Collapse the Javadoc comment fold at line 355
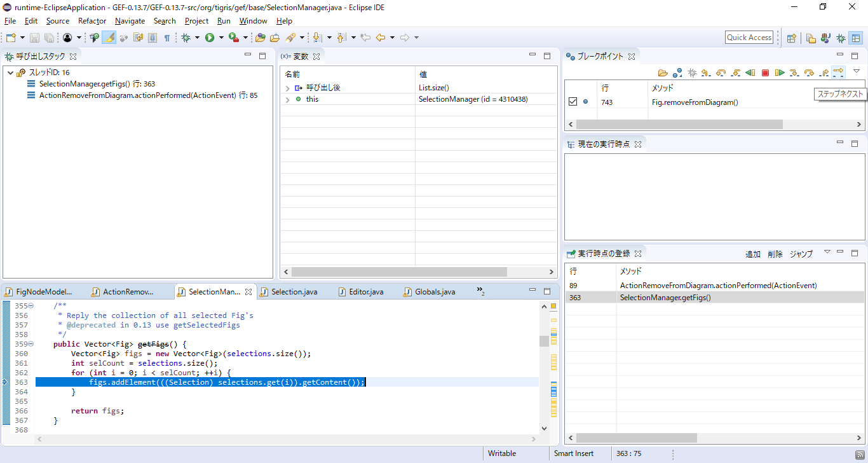 [31, 306]
